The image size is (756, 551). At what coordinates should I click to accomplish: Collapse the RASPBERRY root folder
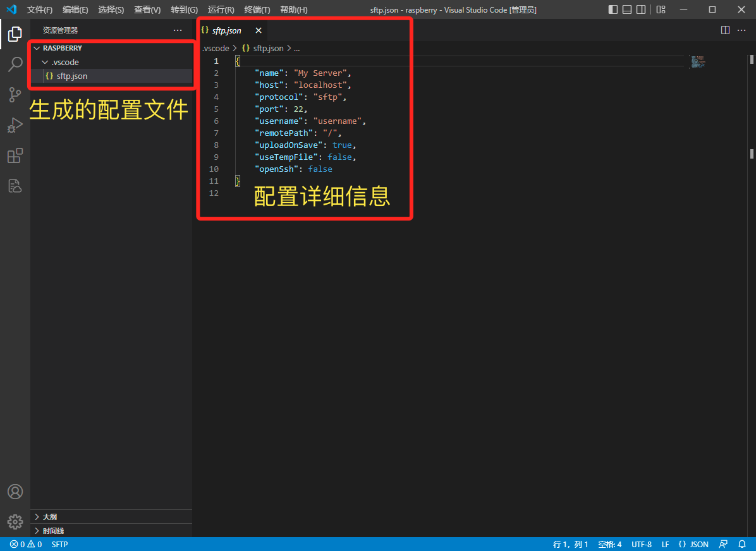point(111,48)
